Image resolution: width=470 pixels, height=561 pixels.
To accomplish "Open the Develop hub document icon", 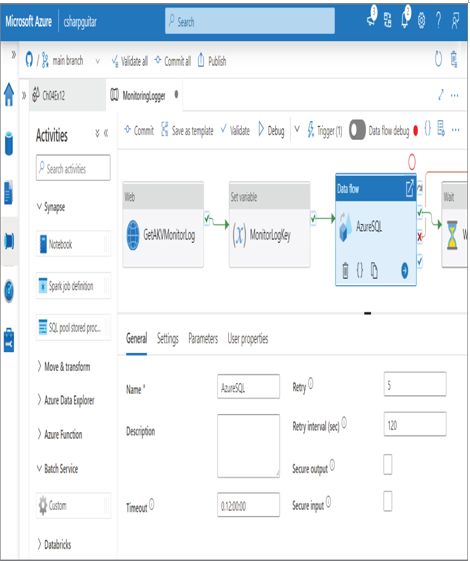I will tap(9, 192).
